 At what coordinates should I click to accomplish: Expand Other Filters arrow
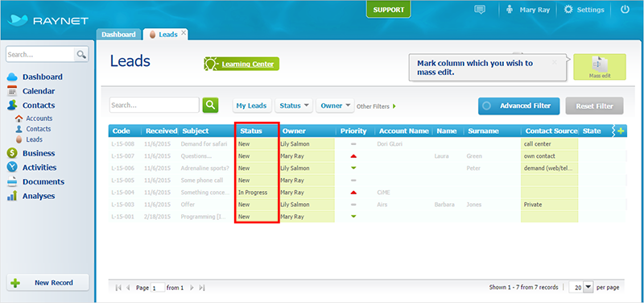(394, 106)
